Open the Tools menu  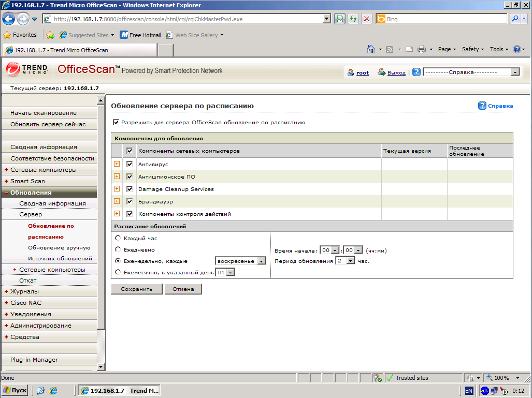(499, 50)
